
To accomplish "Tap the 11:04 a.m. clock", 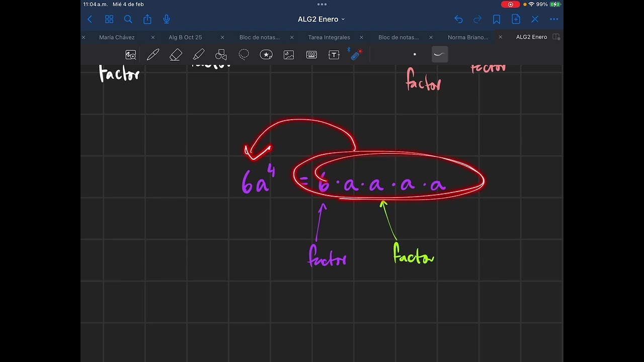I will (96, 4).
